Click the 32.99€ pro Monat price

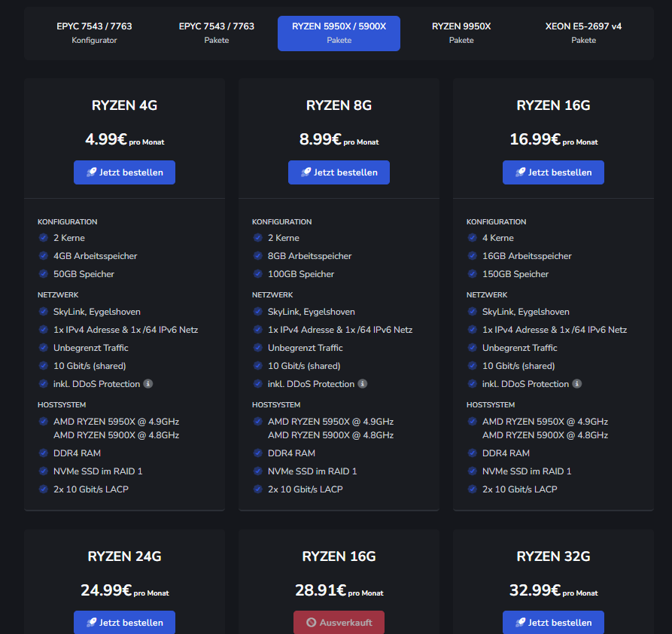click(x=553, y=590)
